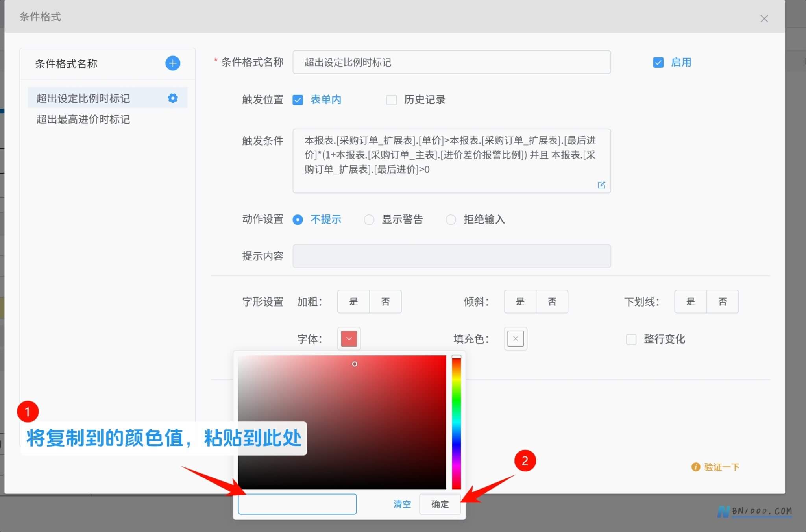Screen dimensions: 806x532
Task: Focus the color value input field
Action: pyautogui.click(x=297, y=504)
